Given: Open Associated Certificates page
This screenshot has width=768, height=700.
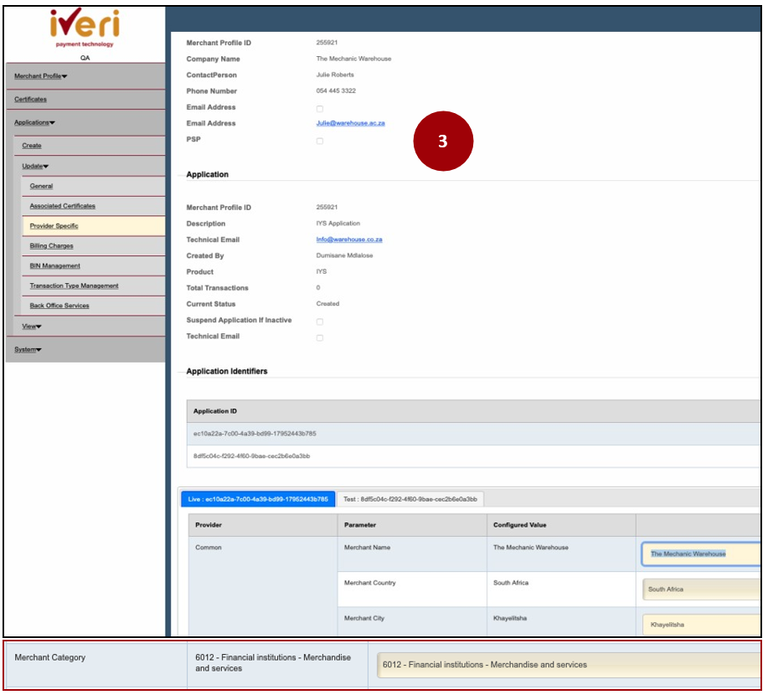Looking at the screenshot, I should pyautogui.click(x=62, y=206).
